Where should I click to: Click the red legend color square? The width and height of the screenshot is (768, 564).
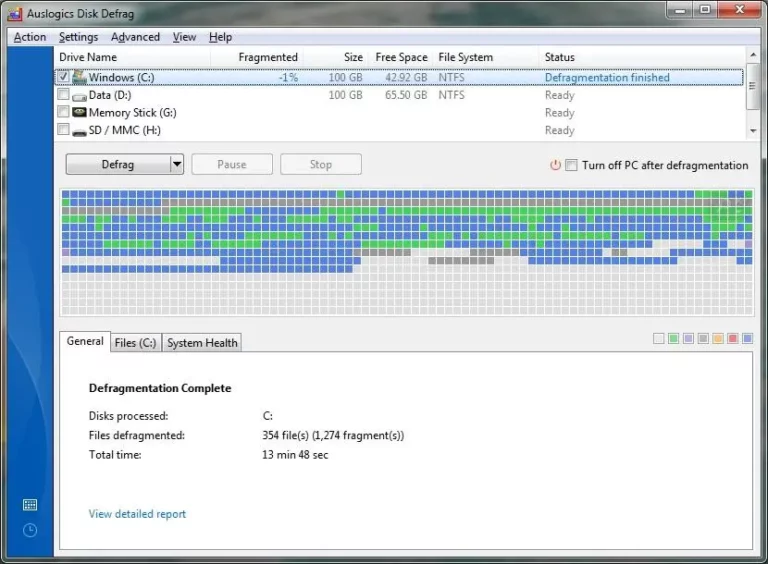tap(733, 338)
